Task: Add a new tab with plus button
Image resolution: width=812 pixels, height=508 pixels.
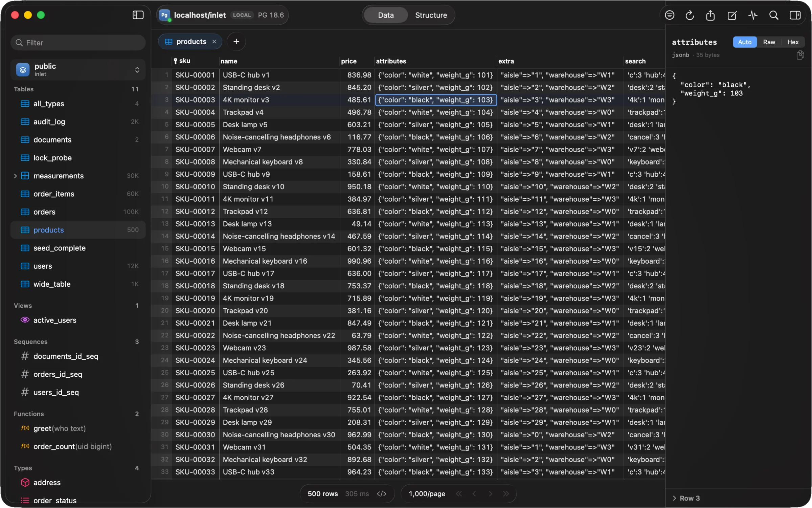Action: pos(236,41)
